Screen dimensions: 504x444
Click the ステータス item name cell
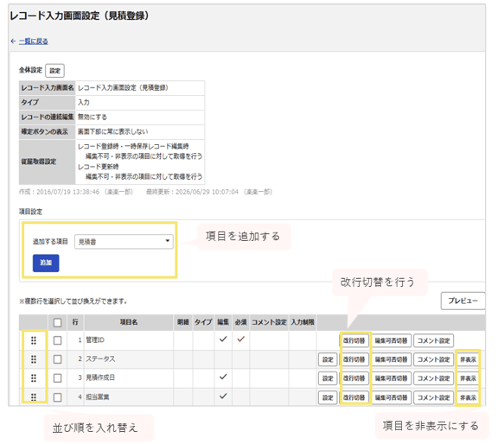pyautogui.click(x=129, y=359)
